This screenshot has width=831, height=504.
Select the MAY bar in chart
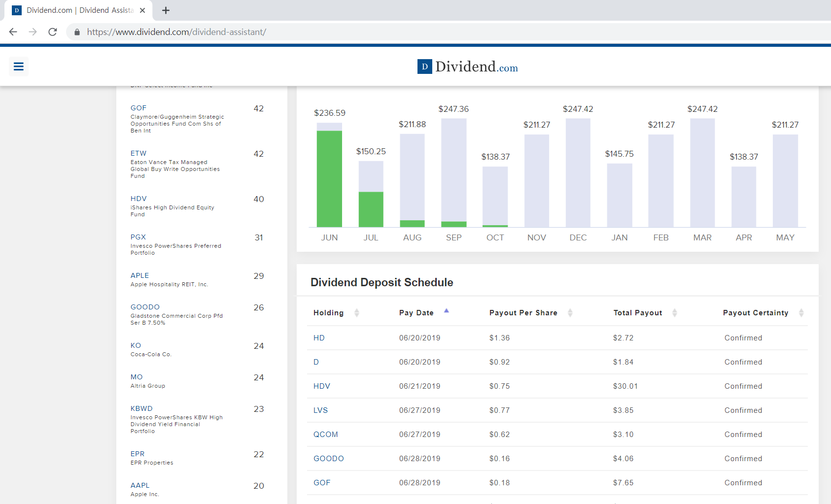click(785, 181)
